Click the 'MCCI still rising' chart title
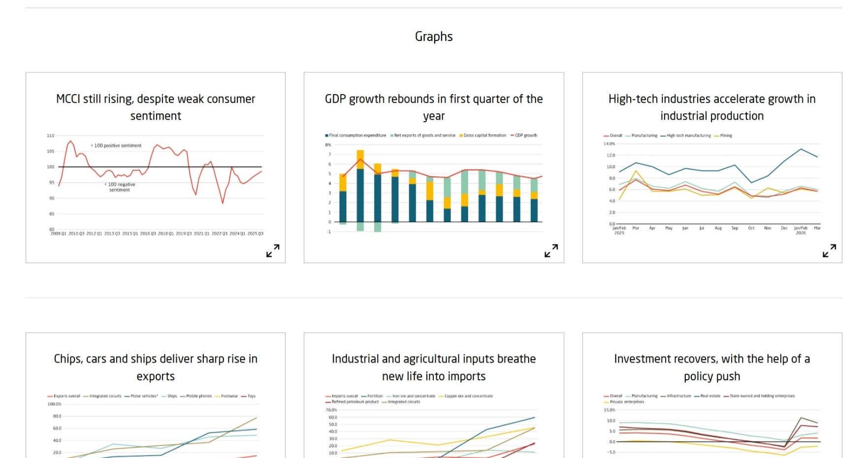This screenshot has width=868, height=458. [156, 107]
